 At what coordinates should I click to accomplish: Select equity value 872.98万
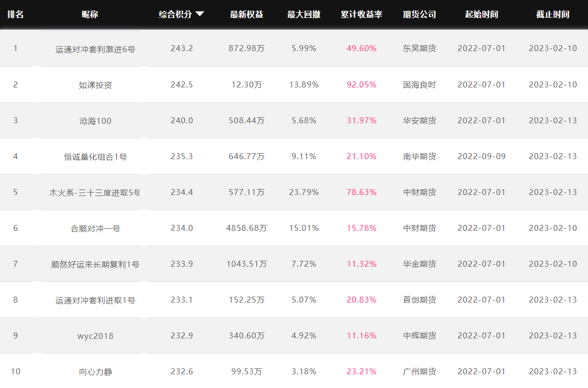247,48
